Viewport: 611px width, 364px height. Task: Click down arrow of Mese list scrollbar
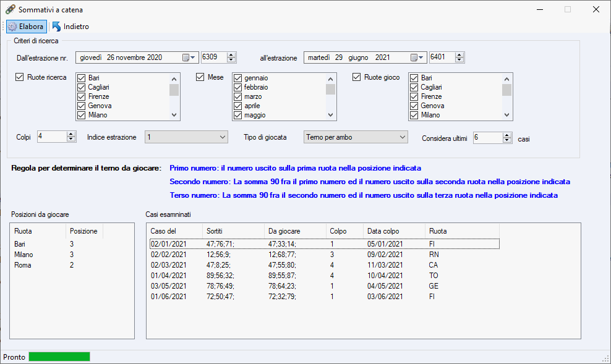click(x=330, y=115)
